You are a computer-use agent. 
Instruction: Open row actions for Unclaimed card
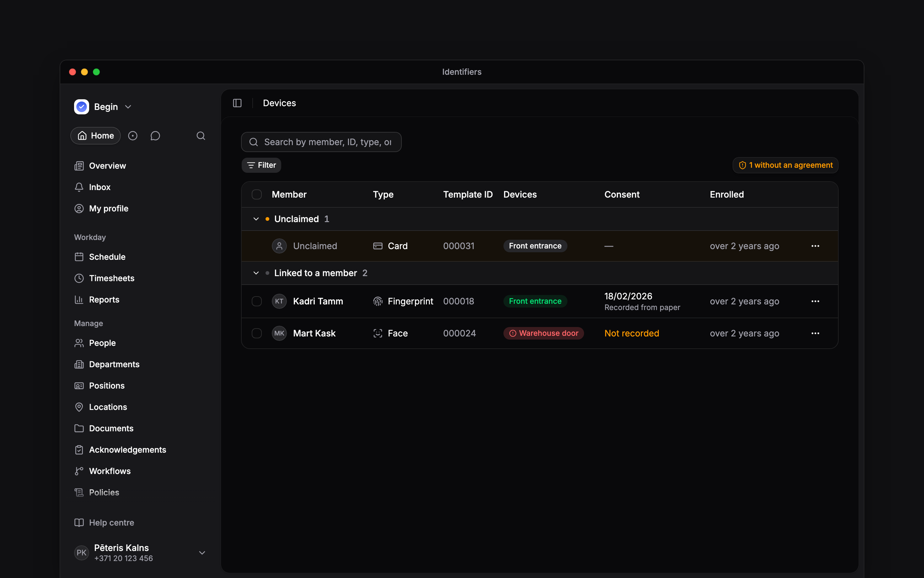815,246
